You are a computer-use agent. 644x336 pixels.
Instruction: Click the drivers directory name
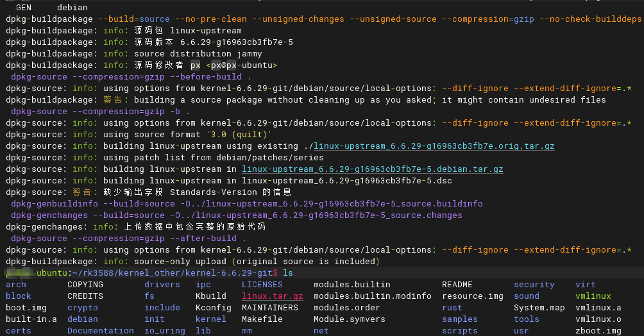[x=162, y=285]
